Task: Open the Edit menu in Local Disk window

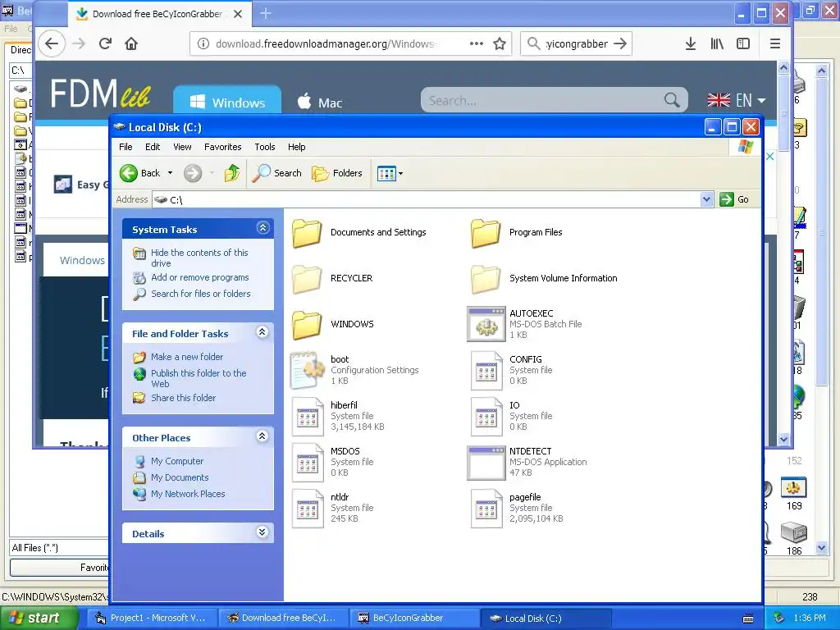Action: point(153,147)
